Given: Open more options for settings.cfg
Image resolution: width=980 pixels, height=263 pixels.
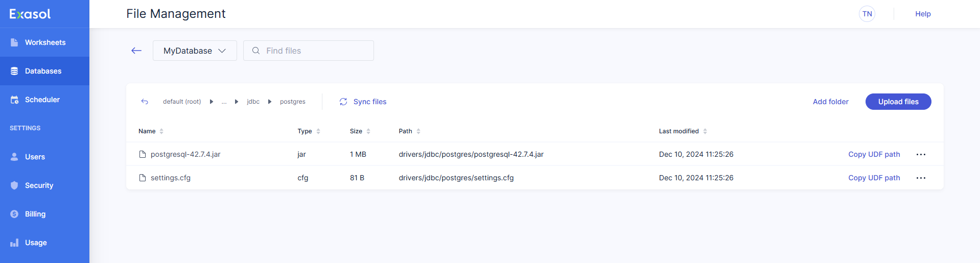Looking at the screenshot, I should [x=921, y=178].
